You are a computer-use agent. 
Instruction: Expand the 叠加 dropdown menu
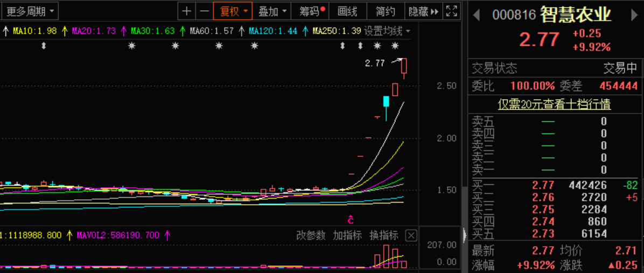pyautogui.click(x=271, y=11)
